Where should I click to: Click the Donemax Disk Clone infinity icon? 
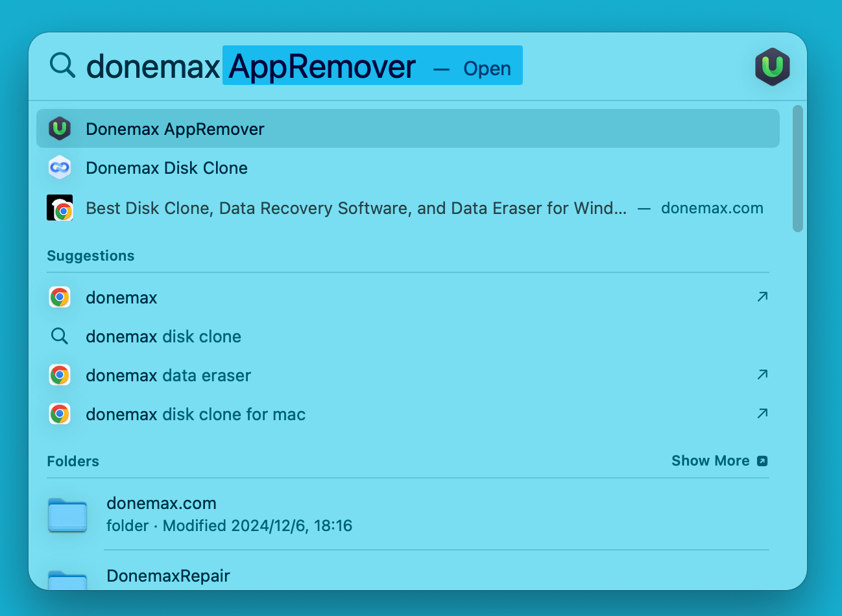[60, 167]
